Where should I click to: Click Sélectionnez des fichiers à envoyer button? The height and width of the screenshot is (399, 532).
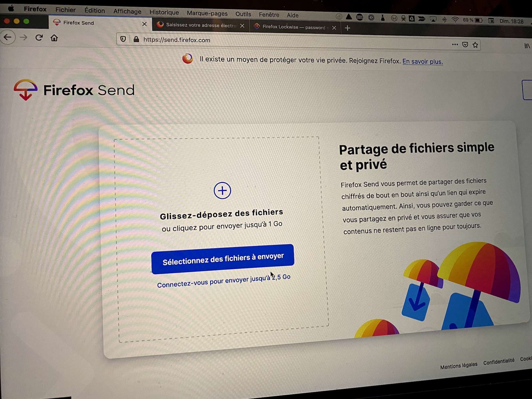click(x=223, y=259)
